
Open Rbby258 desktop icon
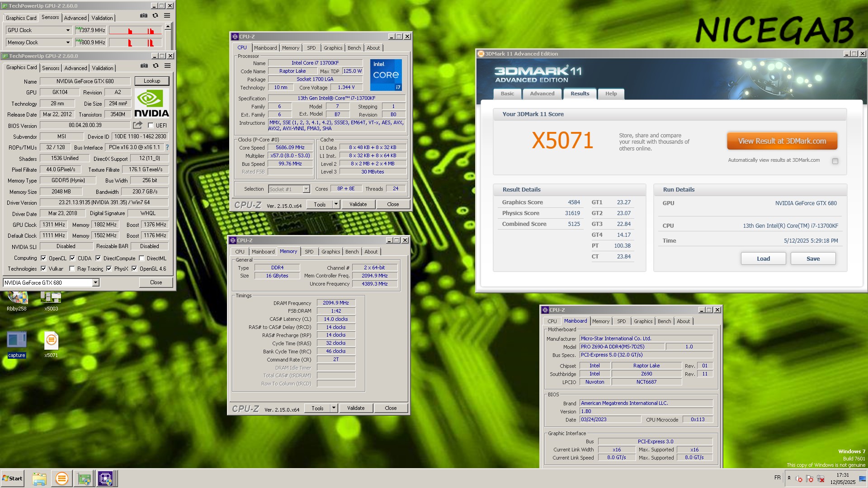pyautogui.click(x=17, y=301)
